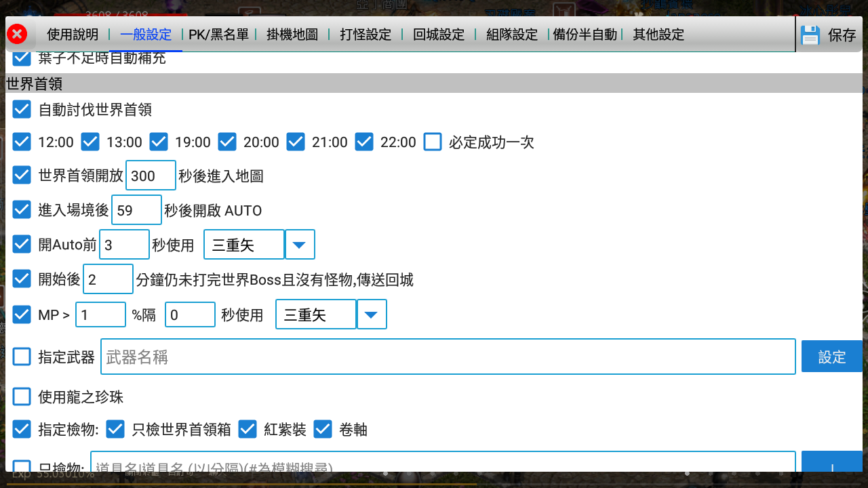868x488 pixels.
Task: Open the 掛機地圖 settings tab
Action: point(292,35)
